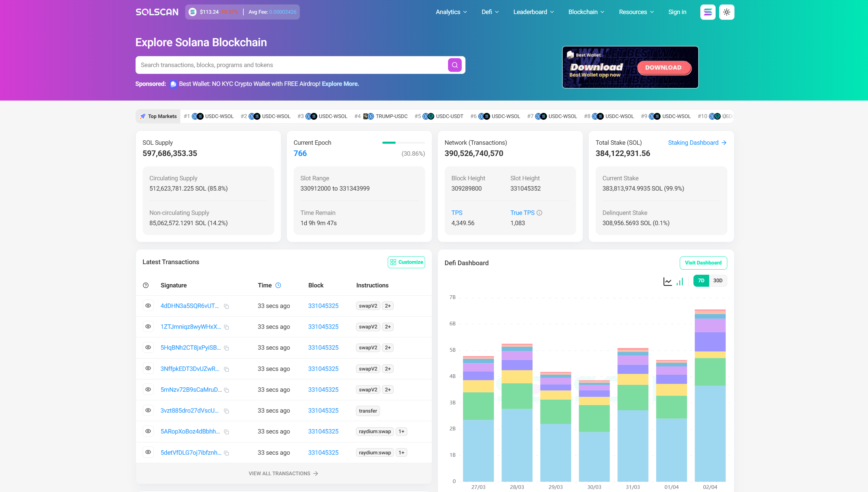Click arrow beside View All Transactions

(316, 474)
